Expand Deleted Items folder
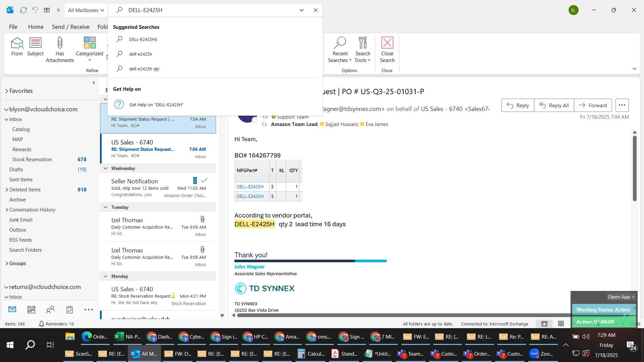The width and height of the screenshot is (644, 362). click(7, 190)
